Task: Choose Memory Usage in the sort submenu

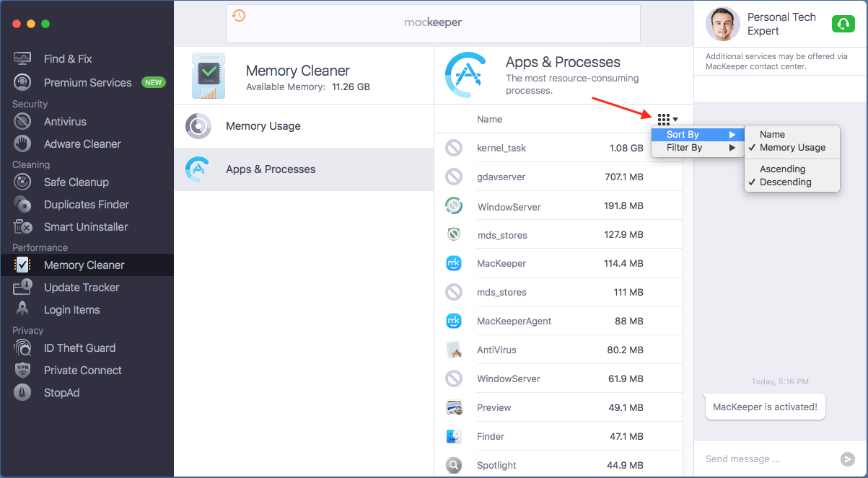Action: [x=792, y=148]
